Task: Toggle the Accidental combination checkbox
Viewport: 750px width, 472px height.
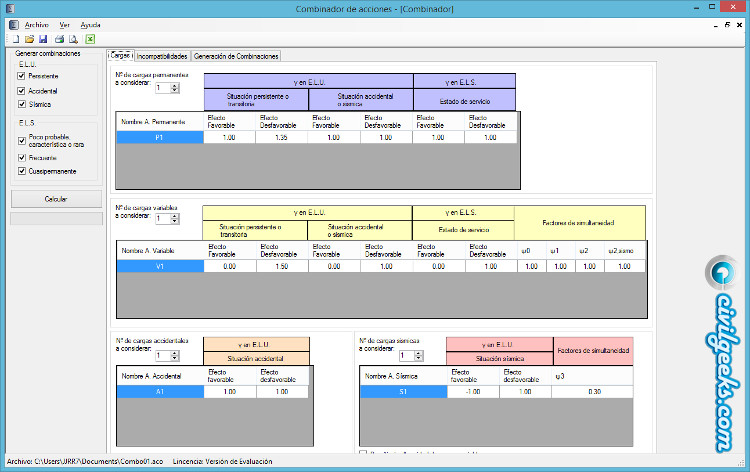Action: [22, 90]
